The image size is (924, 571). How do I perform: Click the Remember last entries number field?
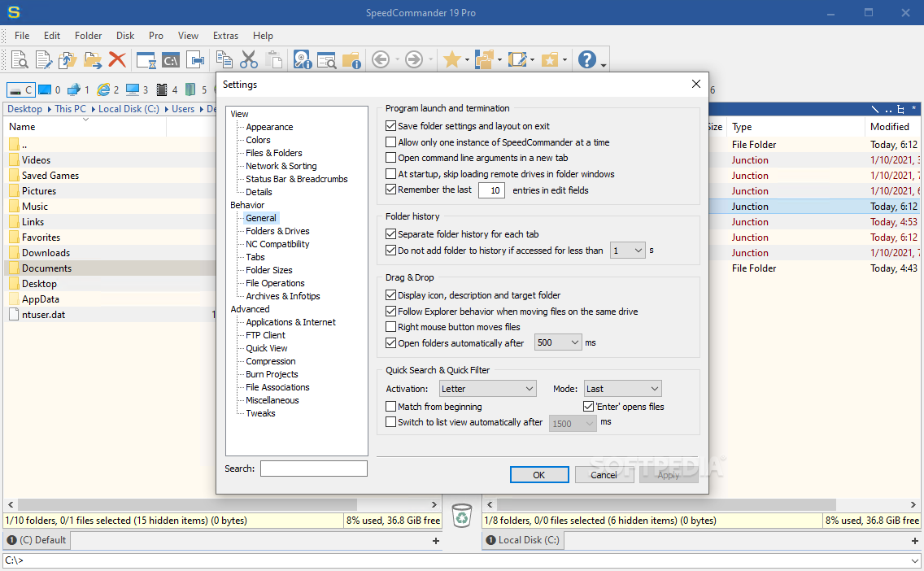491,190
